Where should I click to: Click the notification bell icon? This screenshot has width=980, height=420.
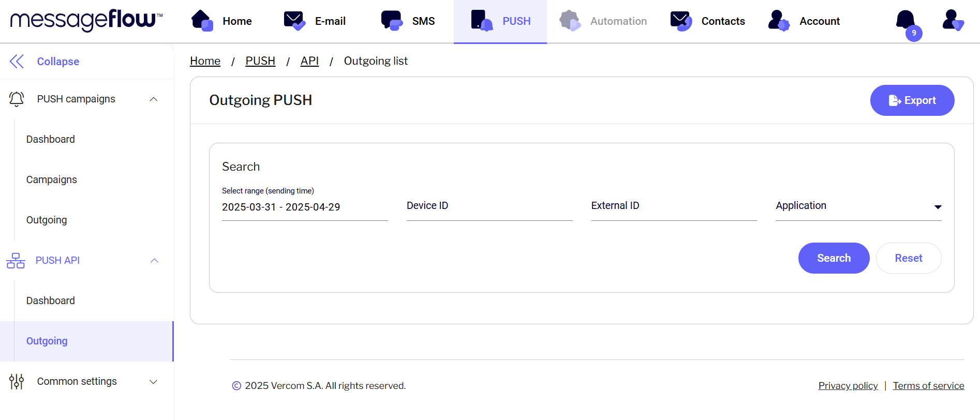coord(905,21)
